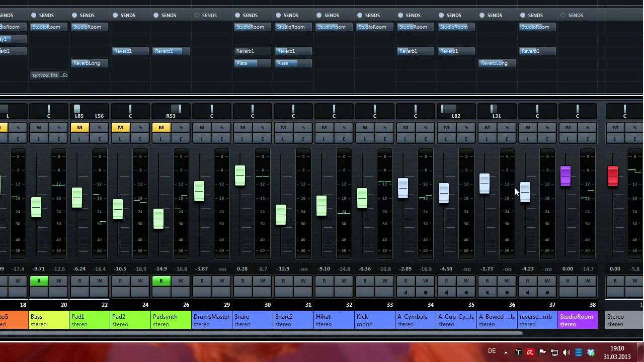
Task: Enable monitoring on the A-Cymbals channel
Action: [x=406, y=292]
